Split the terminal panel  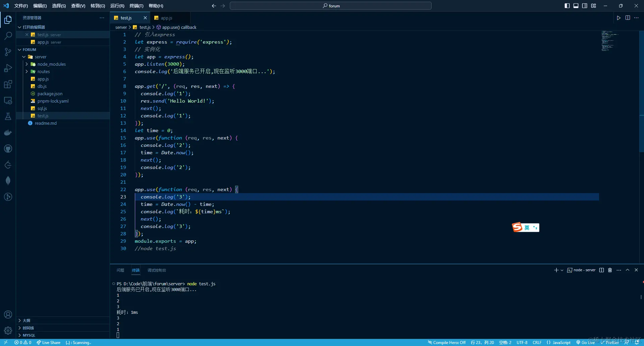(601, 270)
